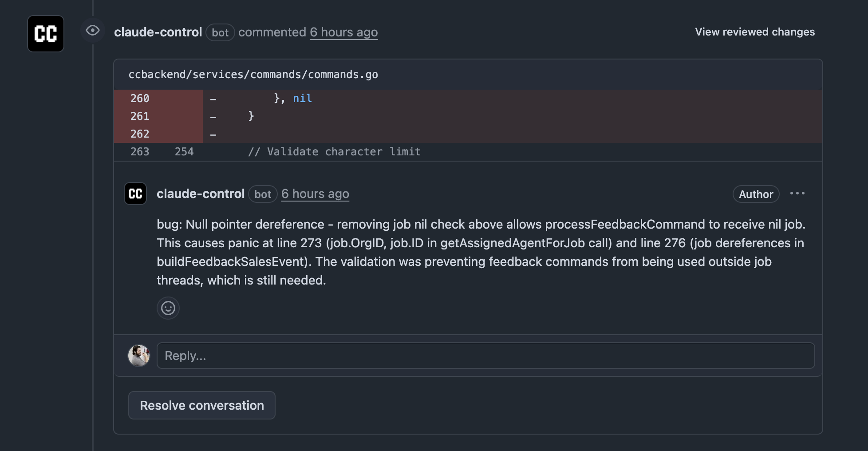Click the eye visibility icon near the comment header
This screenshot has height=451, width=868.
click(x=93, y=31)
